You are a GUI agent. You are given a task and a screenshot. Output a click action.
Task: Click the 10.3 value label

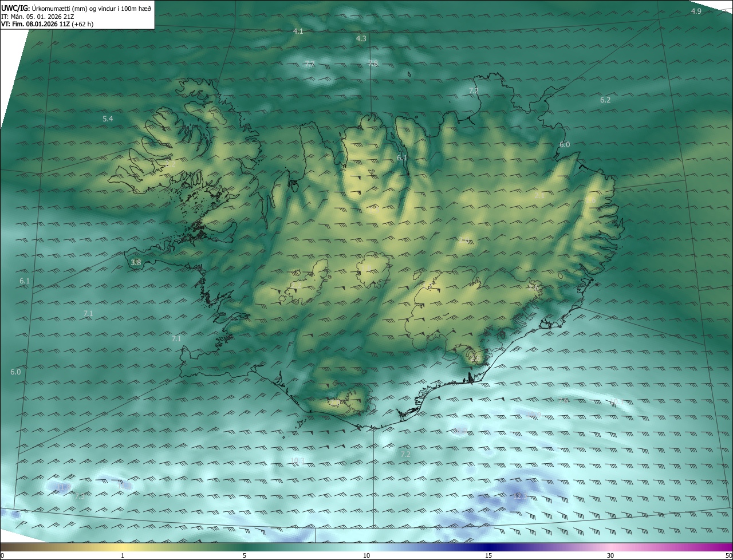point(297,460)
